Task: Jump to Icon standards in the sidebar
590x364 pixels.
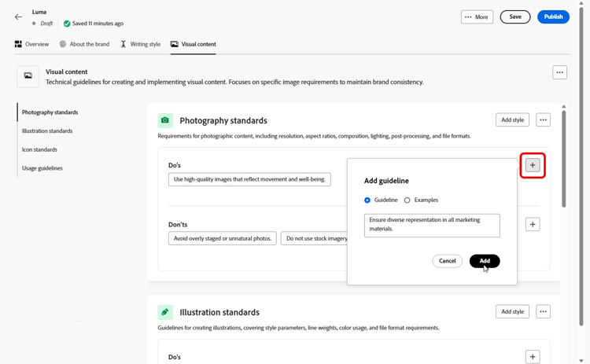Action: [39, 149]
